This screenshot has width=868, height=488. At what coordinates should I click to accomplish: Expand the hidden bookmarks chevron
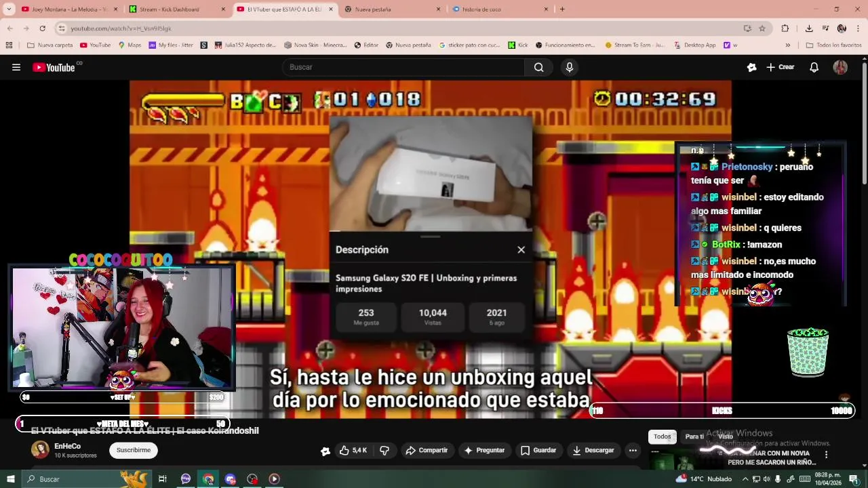[x=787, y=45]
